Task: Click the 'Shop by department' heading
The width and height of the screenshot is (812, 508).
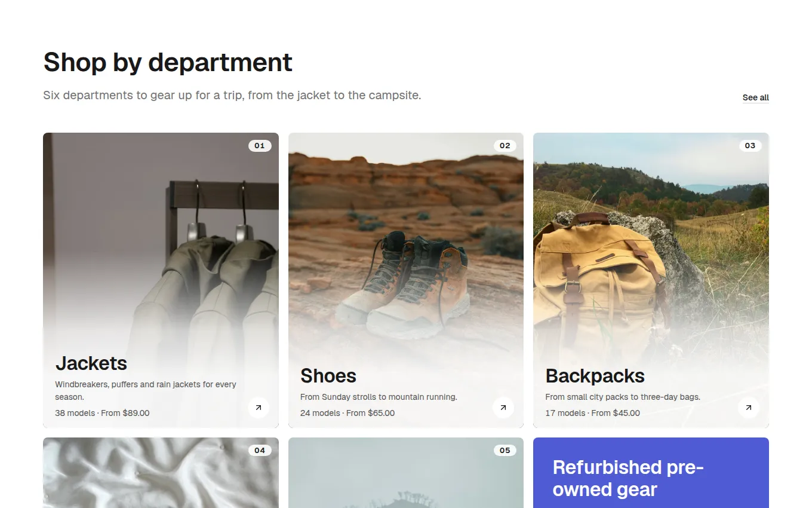Action: tap(168, 62)
